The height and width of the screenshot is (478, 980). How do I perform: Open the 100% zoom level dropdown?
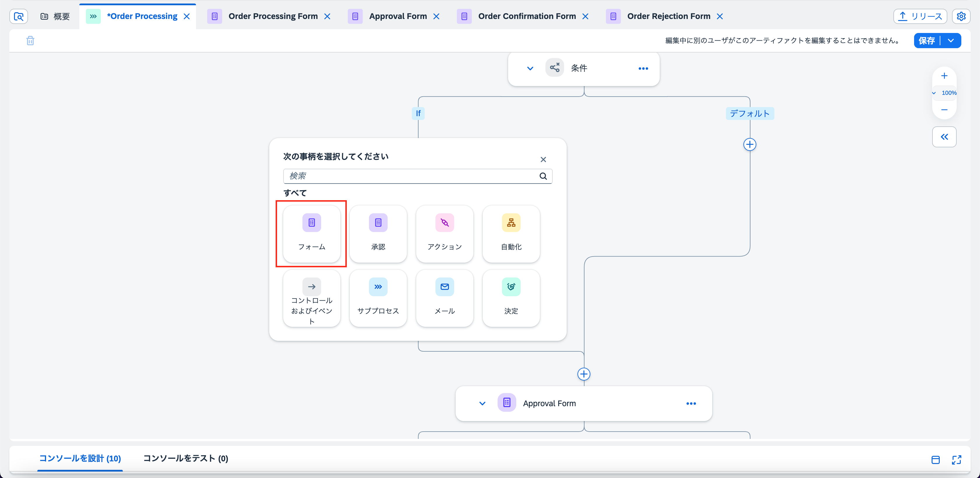pyautogui.click(x=945, y=93)
